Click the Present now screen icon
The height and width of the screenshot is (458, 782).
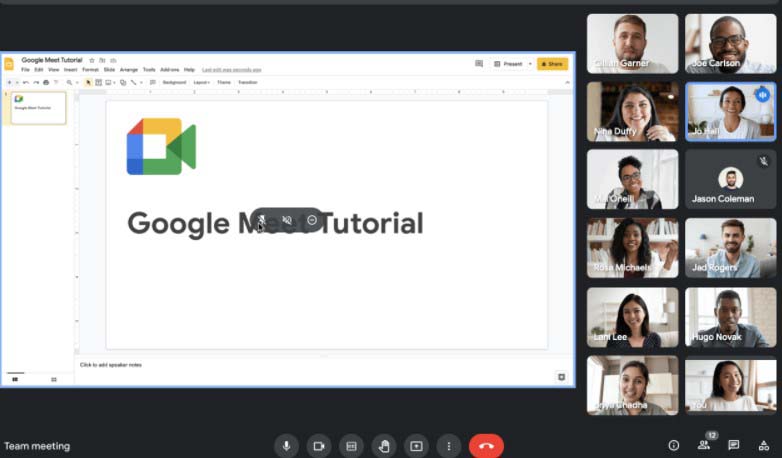416,446
